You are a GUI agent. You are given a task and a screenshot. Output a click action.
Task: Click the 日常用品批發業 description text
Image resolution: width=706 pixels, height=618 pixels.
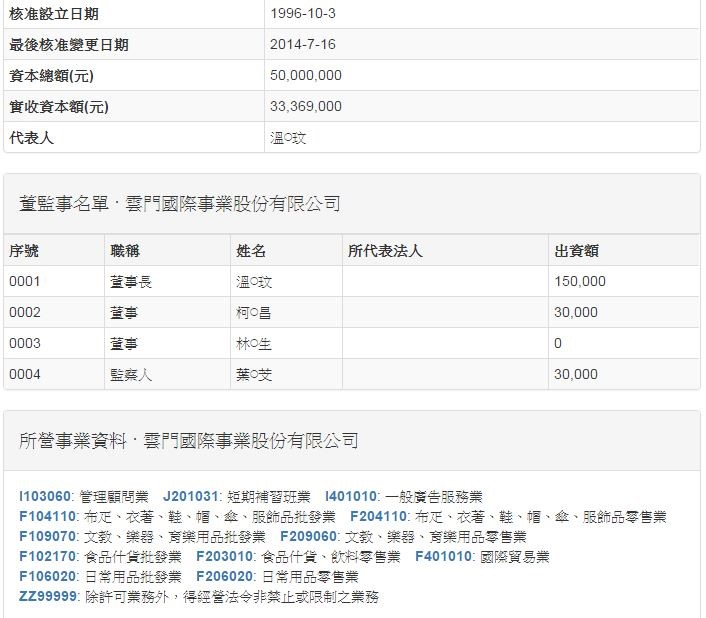coord(133,577)
